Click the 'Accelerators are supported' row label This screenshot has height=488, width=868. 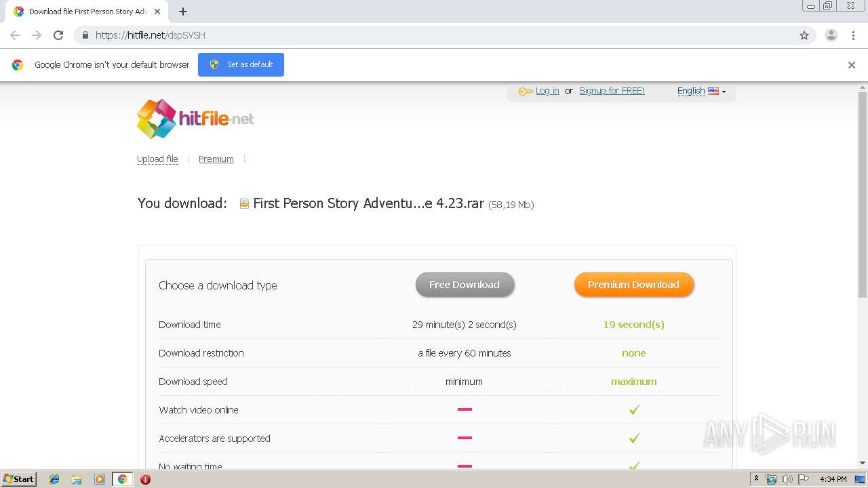point(214,439)
